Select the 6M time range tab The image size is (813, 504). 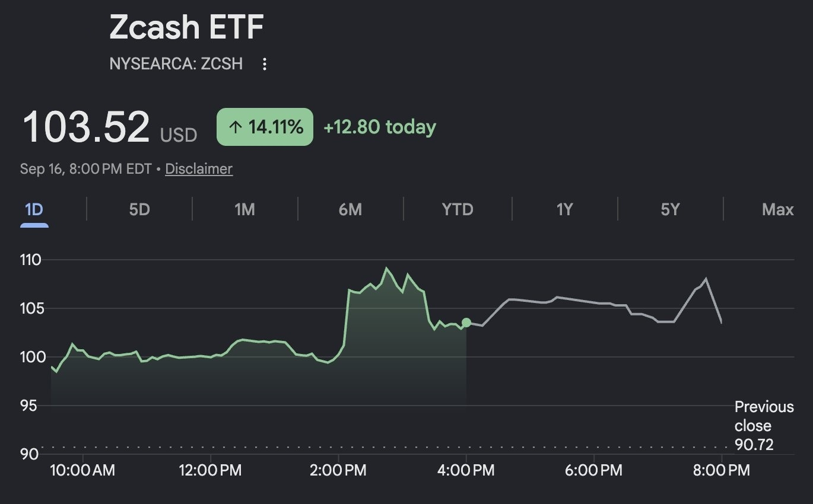click(350, 209)
